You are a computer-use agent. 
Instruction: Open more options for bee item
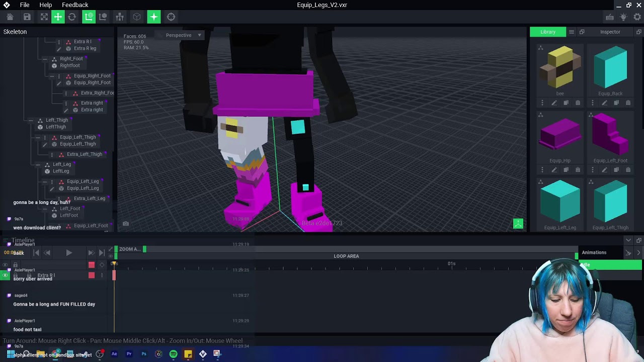(542, 103)
